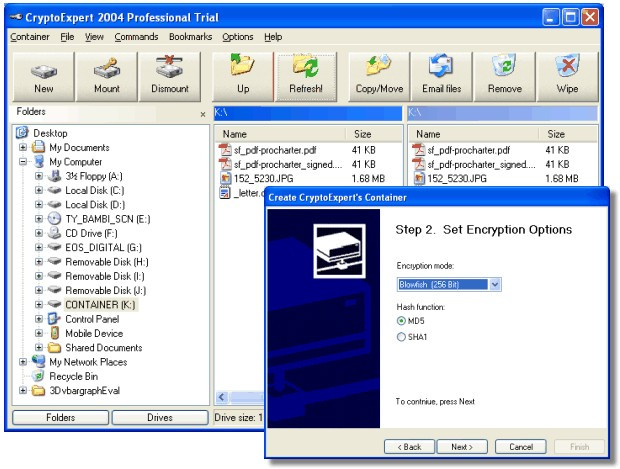Close the Folders pane with the x

[x=203, y=114]
